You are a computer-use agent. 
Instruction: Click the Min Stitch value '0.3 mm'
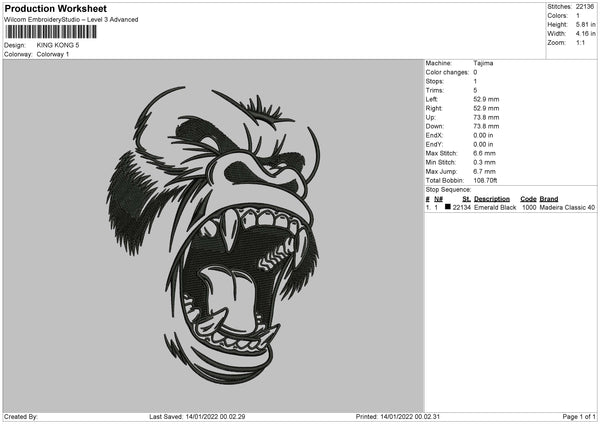pos(484,162)
